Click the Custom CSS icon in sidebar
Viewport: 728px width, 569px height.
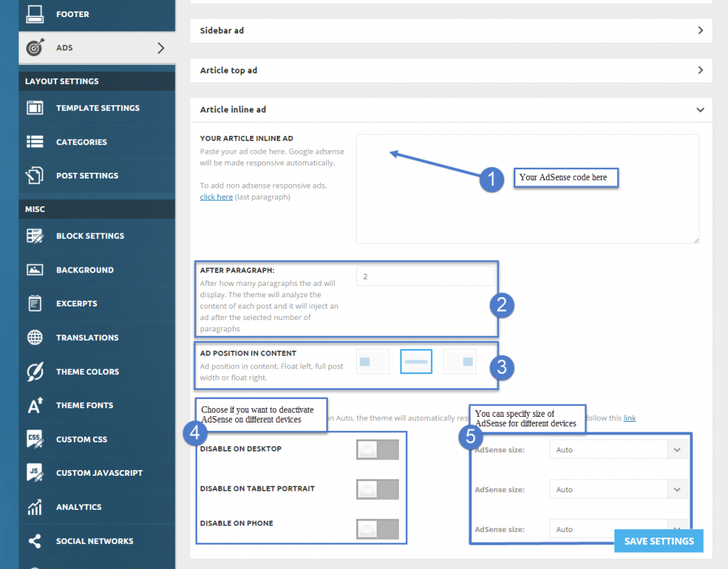35,439
